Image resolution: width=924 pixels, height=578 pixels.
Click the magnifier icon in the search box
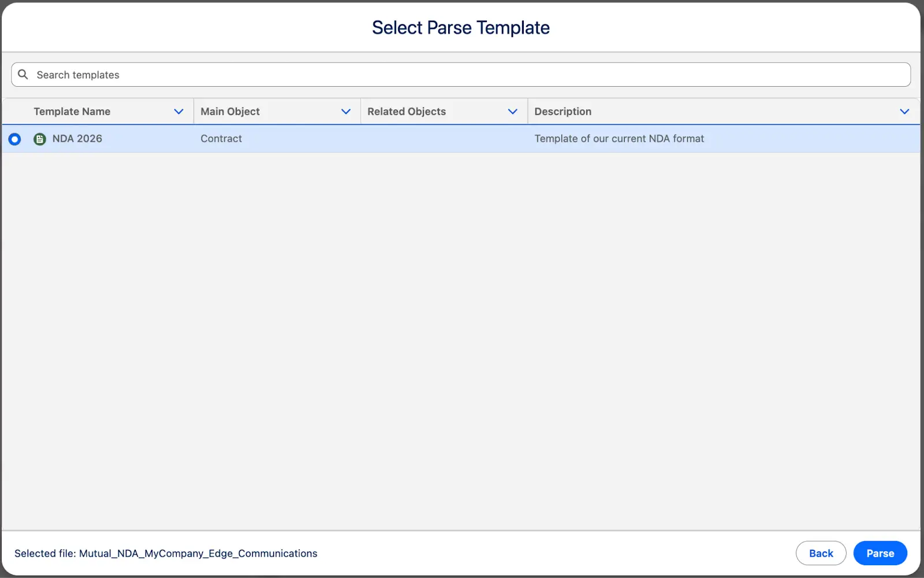click(23, 75)
